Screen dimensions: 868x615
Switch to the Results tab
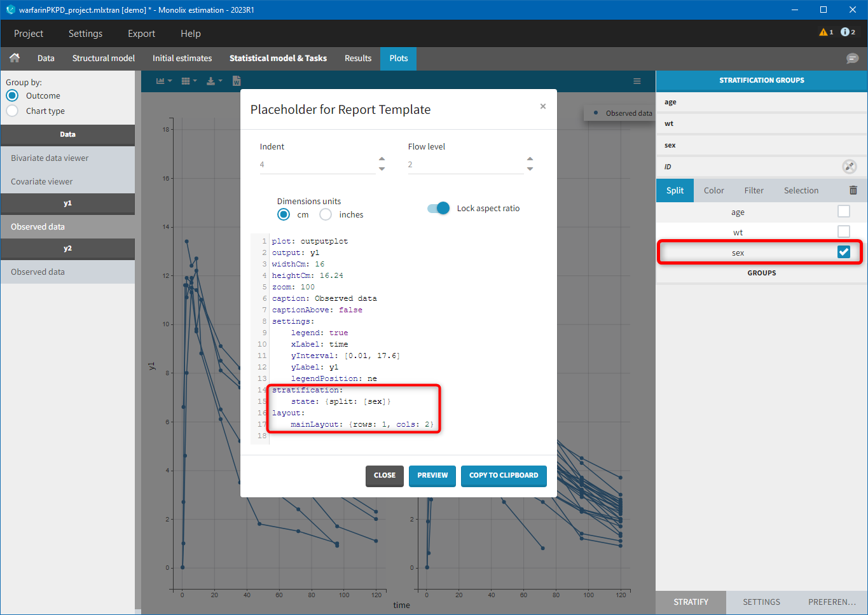coord(357,59)
